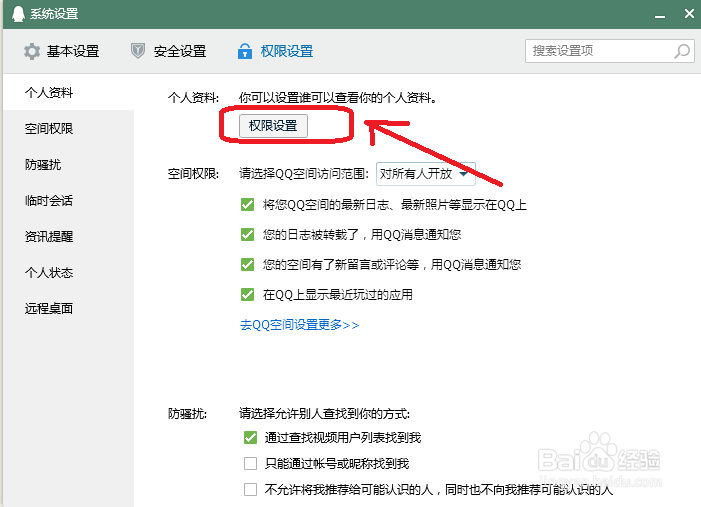Click the 防骚扰: heading in the settings pane
701x507 pixels.
tap(187, 414)
